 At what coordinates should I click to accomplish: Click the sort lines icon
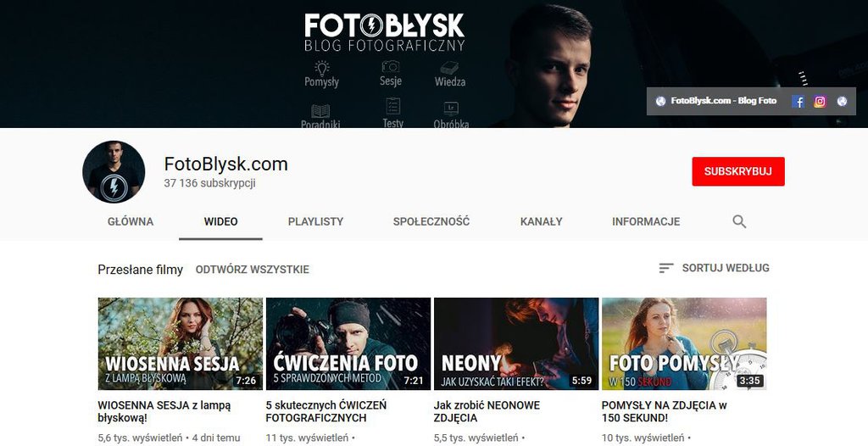666,268
